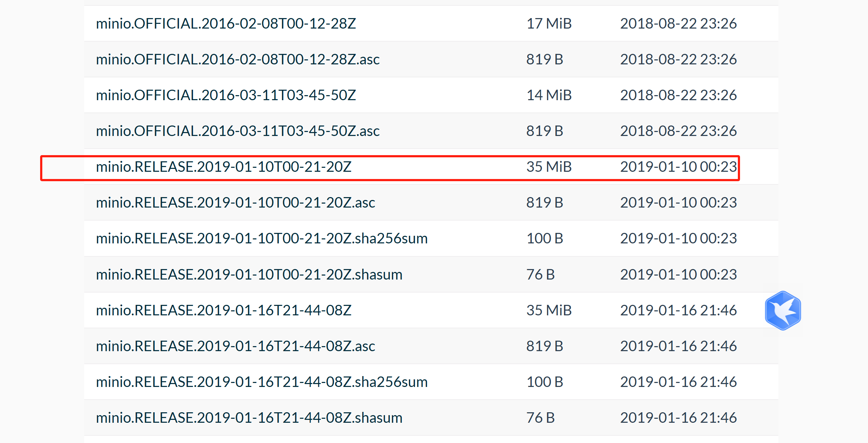Download minio.OFFICIAL.2016-02-08T00-12-28Z file
The height and width of the screenshot is (443, 868).
point(226,24)
